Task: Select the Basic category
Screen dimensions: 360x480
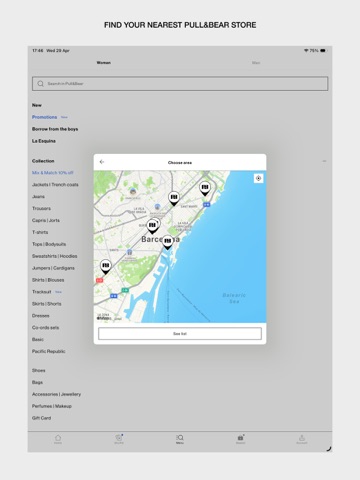Action: 38,339
